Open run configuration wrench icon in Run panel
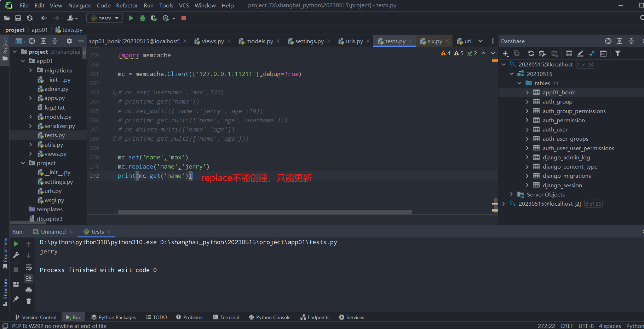Viewport: 644px width, 329px height. [x=16, y=255]
